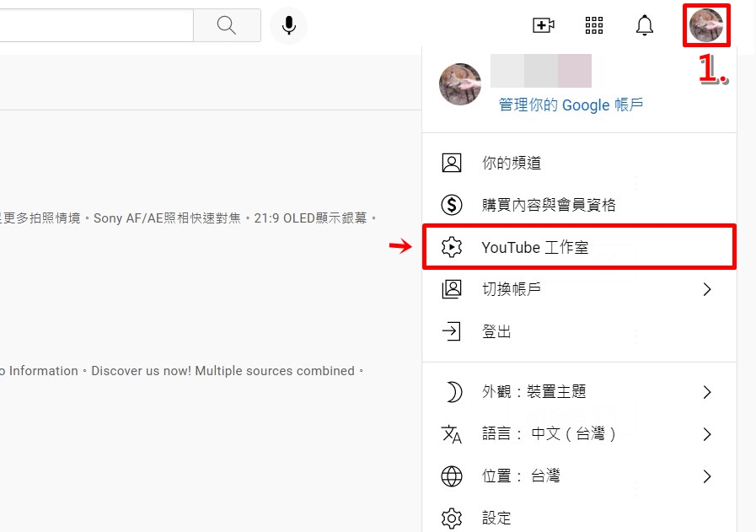The image size is (756, 532).
Task: Open the create video camera icon
Action: (x=544, y=25)
